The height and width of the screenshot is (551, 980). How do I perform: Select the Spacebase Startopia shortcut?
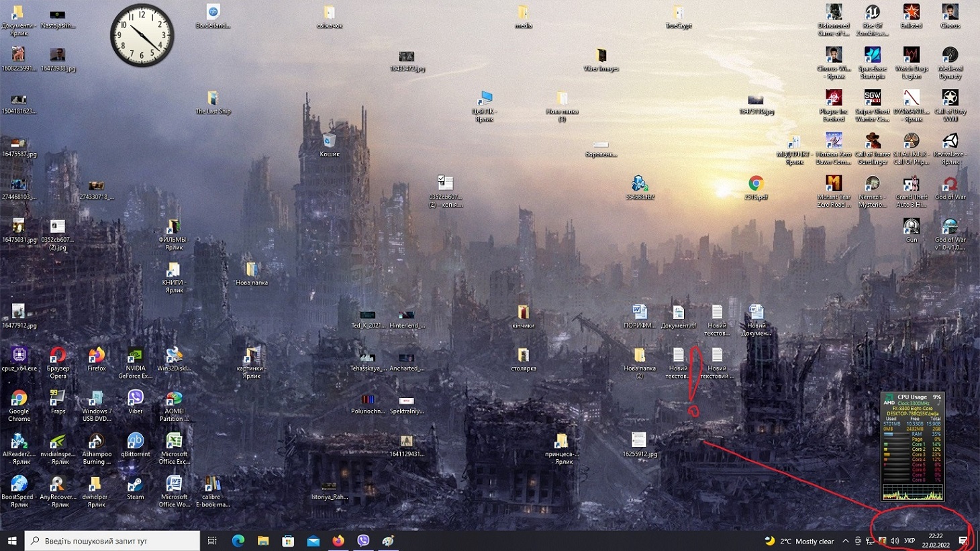point(873,63)
